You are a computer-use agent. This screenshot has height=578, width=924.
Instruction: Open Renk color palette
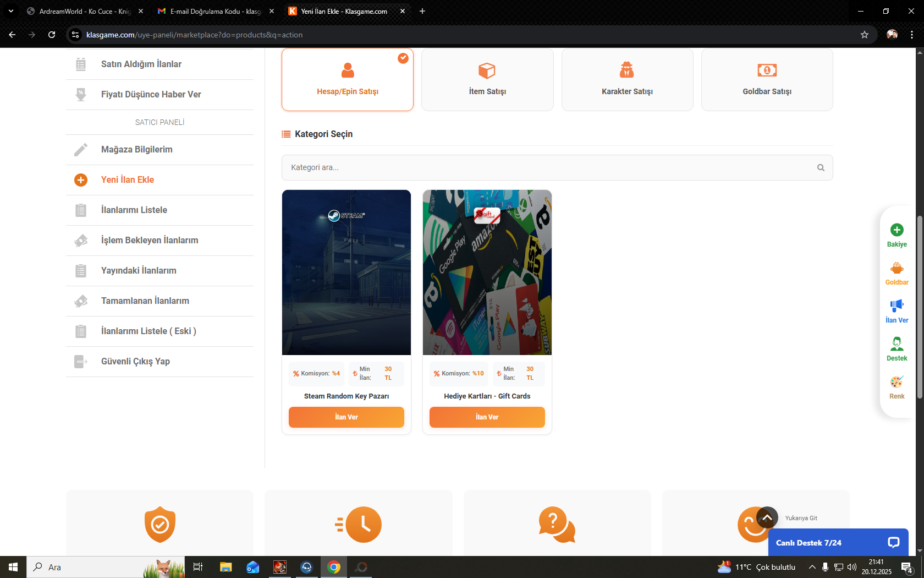click(x=897, y=387)
